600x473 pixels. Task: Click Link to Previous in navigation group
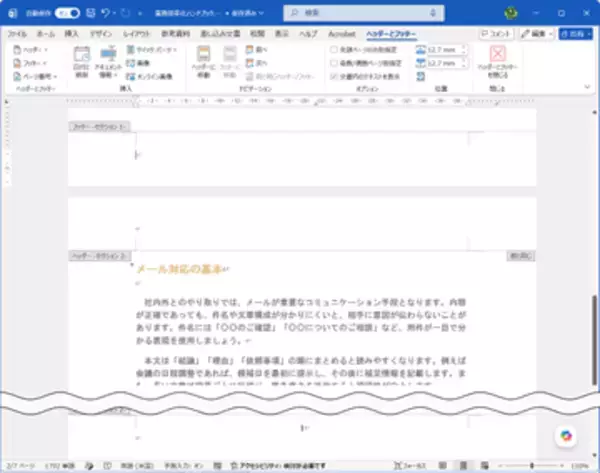click(279, 77)
